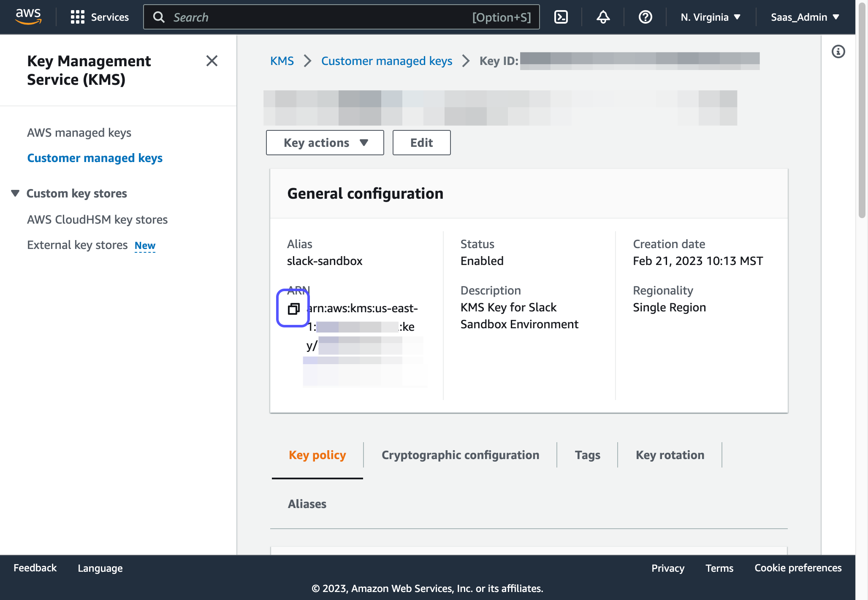
Task: Launch the CloudShell terminal icon
Action: [x=561, y=17]
